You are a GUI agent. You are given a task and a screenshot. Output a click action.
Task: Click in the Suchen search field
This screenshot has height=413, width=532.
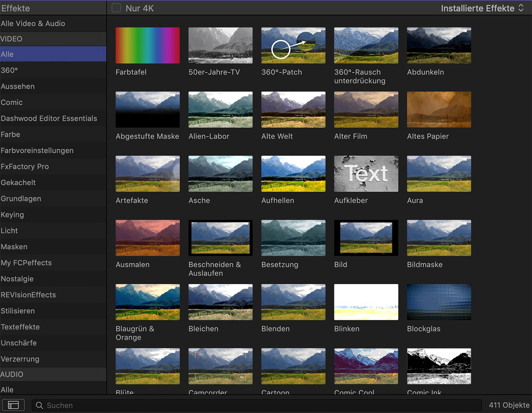tap(249, 405)
